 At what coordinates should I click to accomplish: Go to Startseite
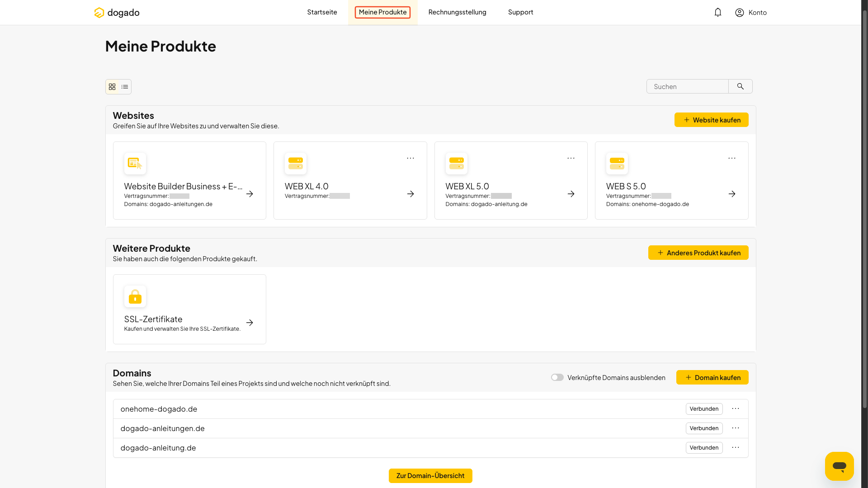tap(322, 12)
